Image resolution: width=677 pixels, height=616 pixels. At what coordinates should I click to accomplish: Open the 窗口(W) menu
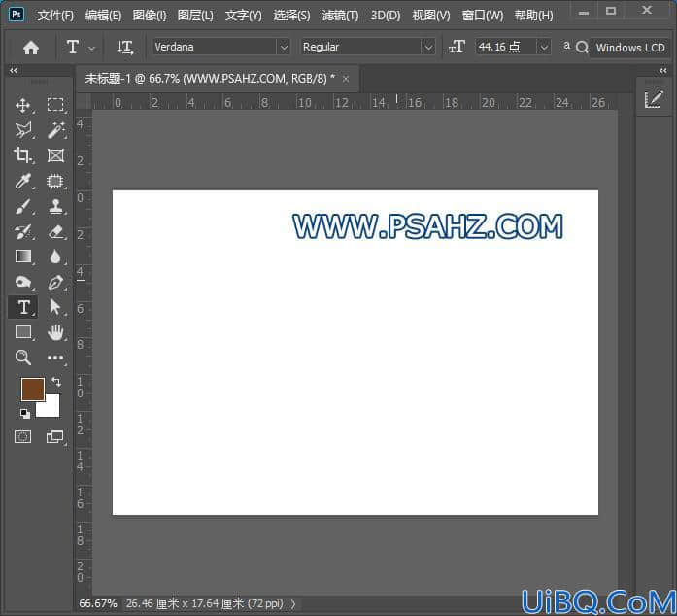click(x=483, y=16)
